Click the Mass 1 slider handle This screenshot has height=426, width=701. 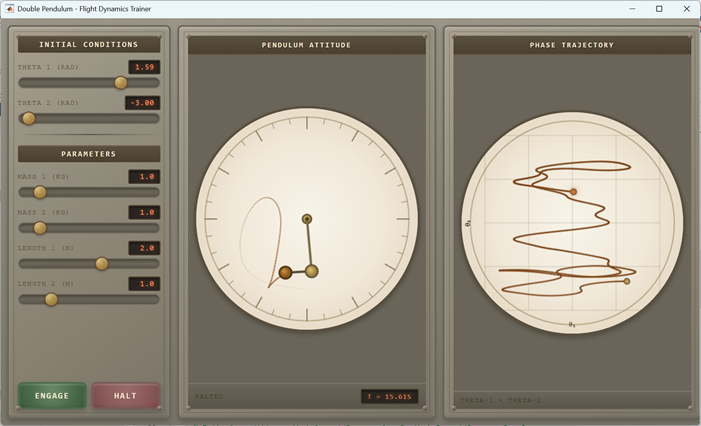pyautogui.click(x=40, y=192)
